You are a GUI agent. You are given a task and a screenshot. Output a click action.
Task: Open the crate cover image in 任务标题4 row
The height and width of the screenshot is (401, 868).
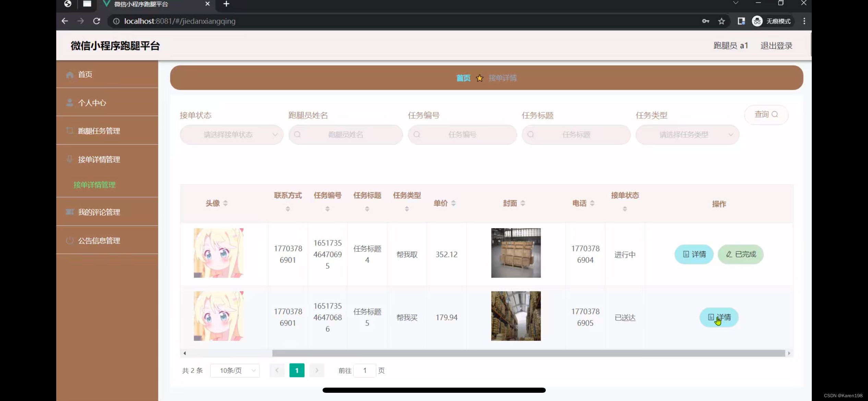(x=516, y=253)
